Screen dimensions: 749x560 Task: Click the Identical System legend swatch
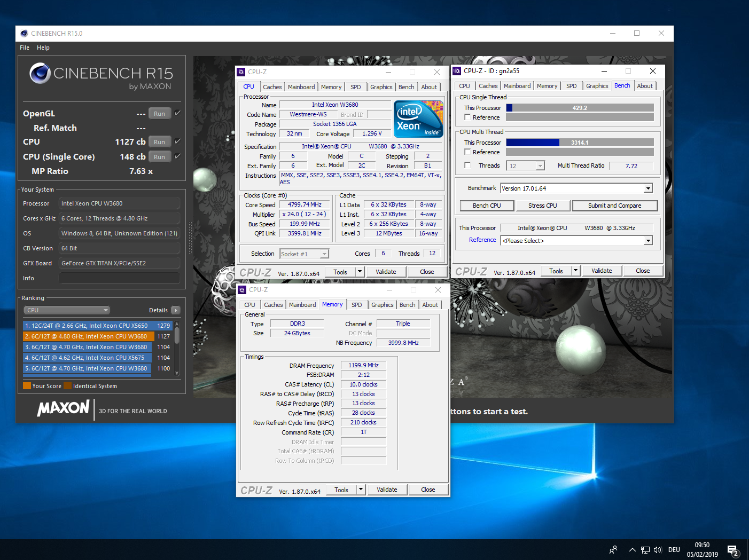click(67, 386)
